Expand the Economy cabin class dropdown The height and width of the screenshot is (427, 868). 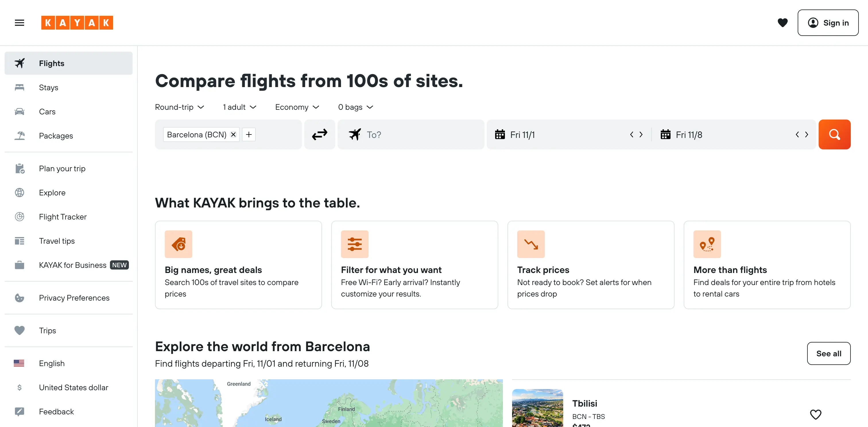(x=297, y=107)
